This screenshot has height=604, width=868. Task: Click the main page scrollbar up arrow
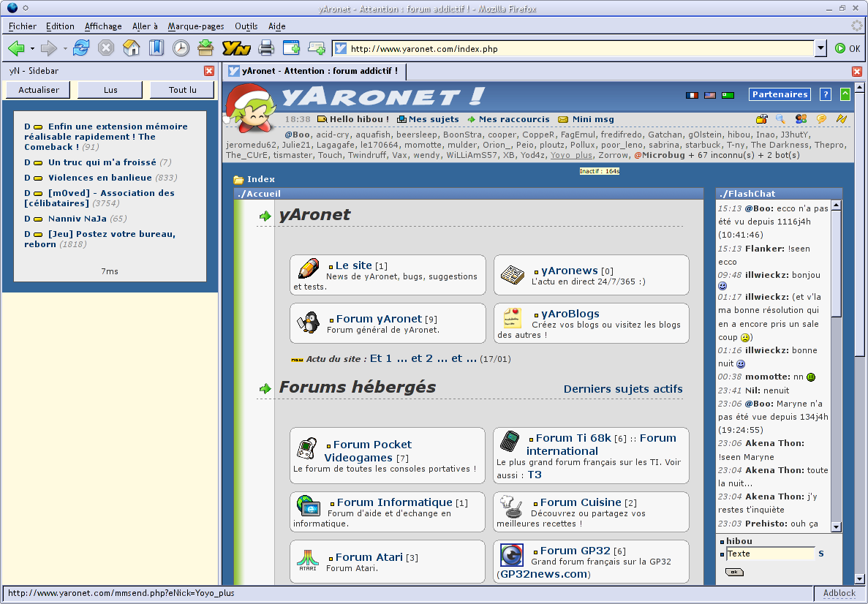[x=859, y=88]
